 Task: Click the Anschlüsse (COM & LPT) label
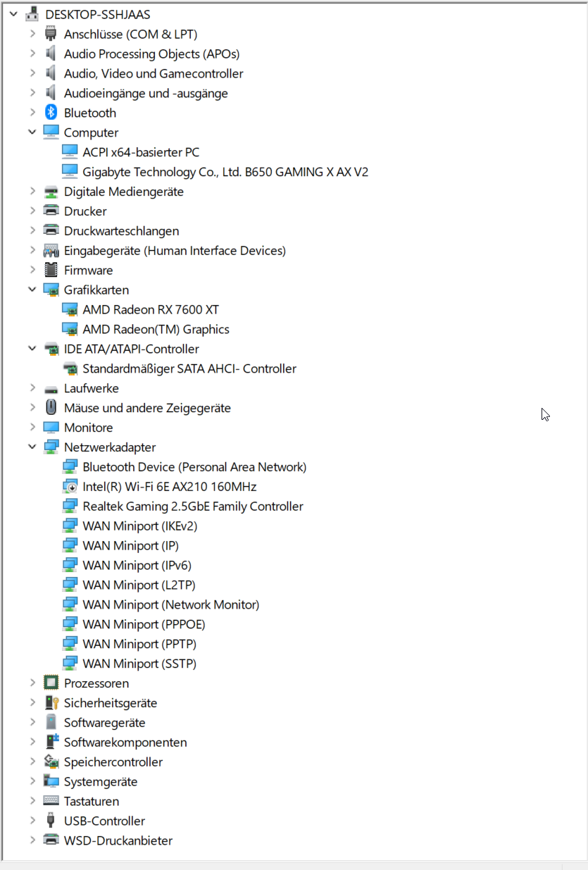[x=130, y=34]
